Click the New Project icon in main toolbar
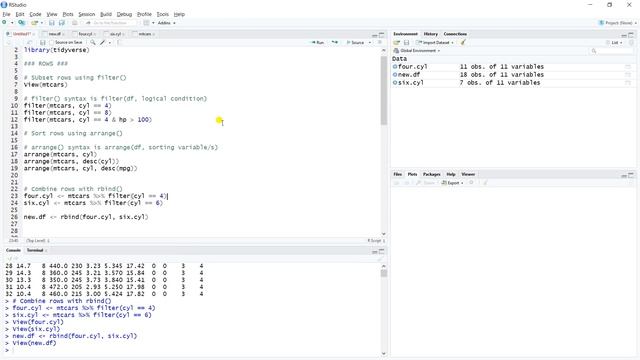This screenshot has width=640, height=360. (x=21, y=23)
